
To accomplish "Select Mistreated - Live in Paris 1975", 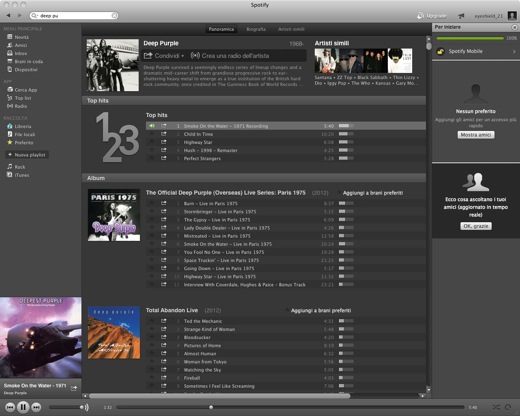I will pos(286,236).
